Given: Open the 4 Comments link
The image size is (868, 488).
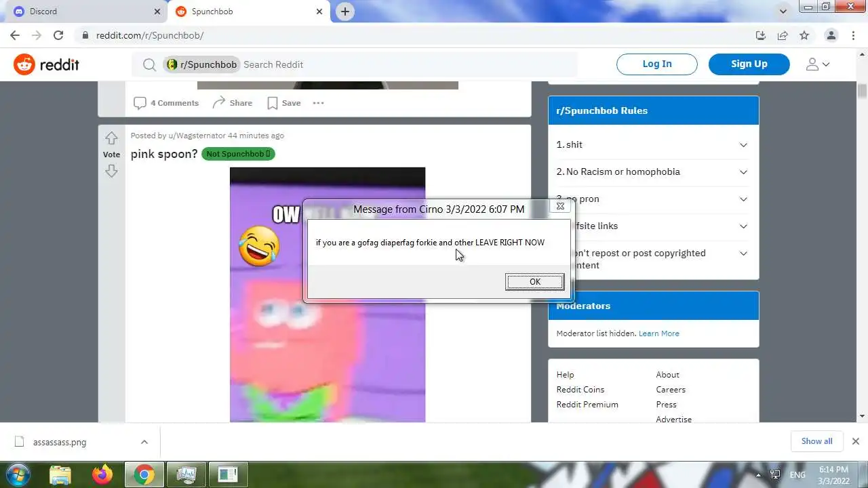Looking at the screenshot, I should click(x=166, y=103).
